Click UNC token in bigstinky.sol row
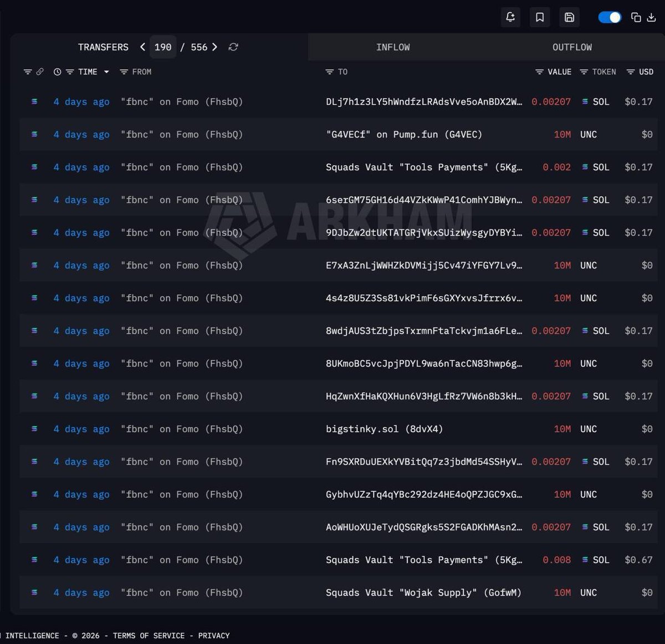 click(x=589, y=428)
